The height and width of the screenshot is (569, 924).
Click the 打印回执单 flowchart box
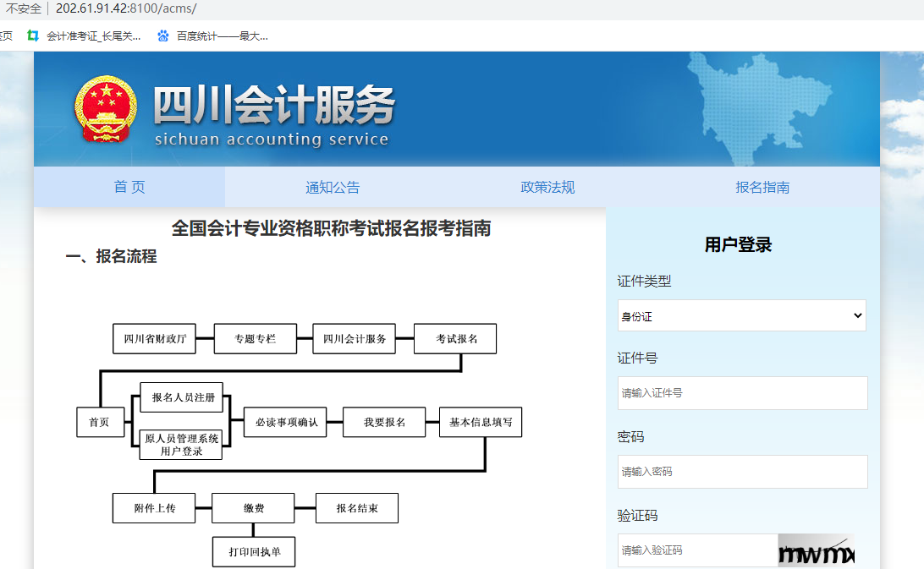(253, 551)
